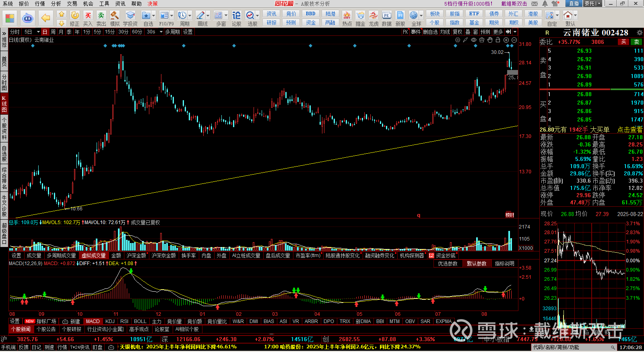Expand the 选股 stock picker dropdown arrow
644x352 pixels.
coord(257,16)
